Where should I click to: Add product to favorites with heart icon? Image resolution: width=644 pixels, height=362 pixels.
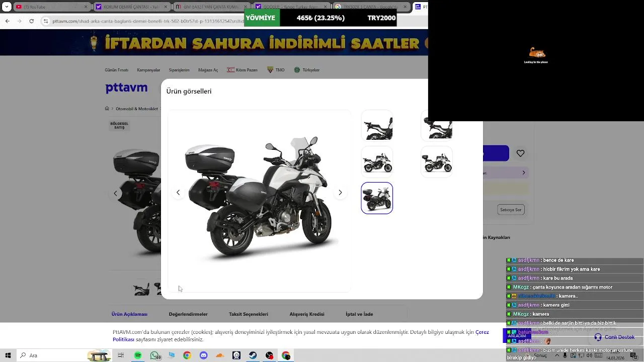coord(520,153)
